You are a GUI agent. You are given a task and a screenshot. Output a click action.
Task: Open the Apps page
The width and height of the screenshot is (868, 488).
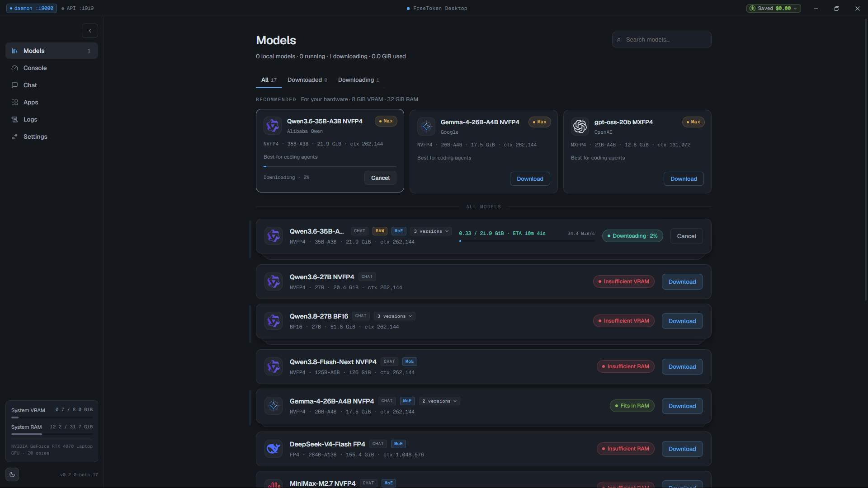pos(52,102)
